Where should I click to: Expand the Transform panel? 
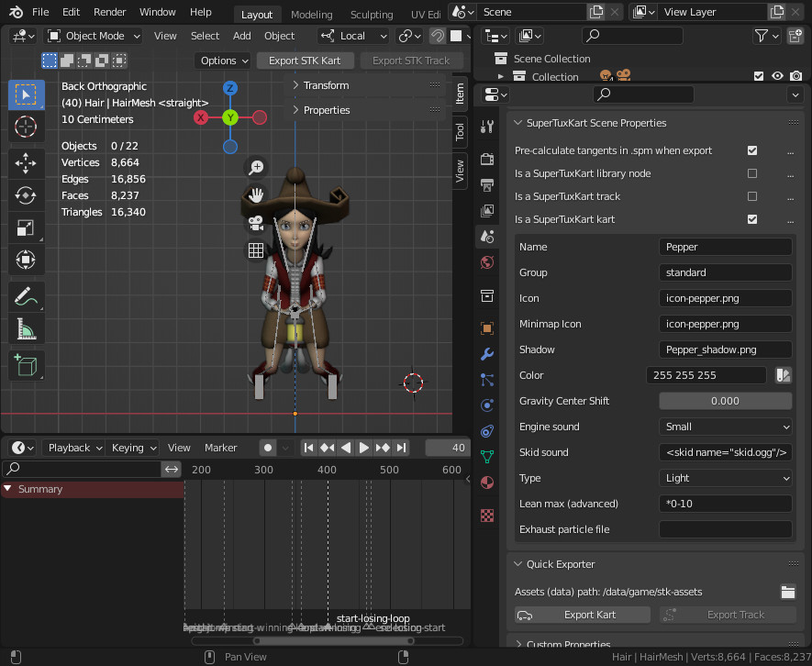326,85
